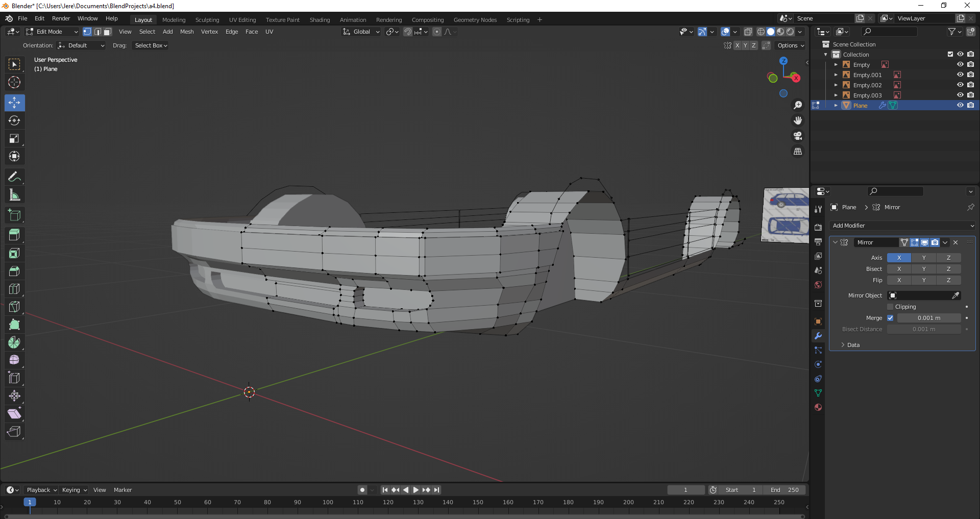Select the Spin tool
This screenshot has width=980, height=519.
pos(14,342)
